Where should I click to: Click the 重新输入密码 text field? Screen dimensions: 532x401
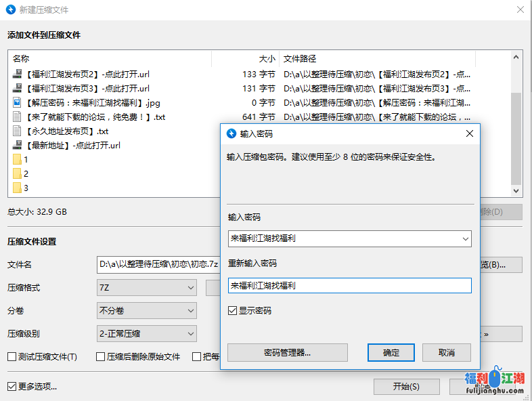349,286
